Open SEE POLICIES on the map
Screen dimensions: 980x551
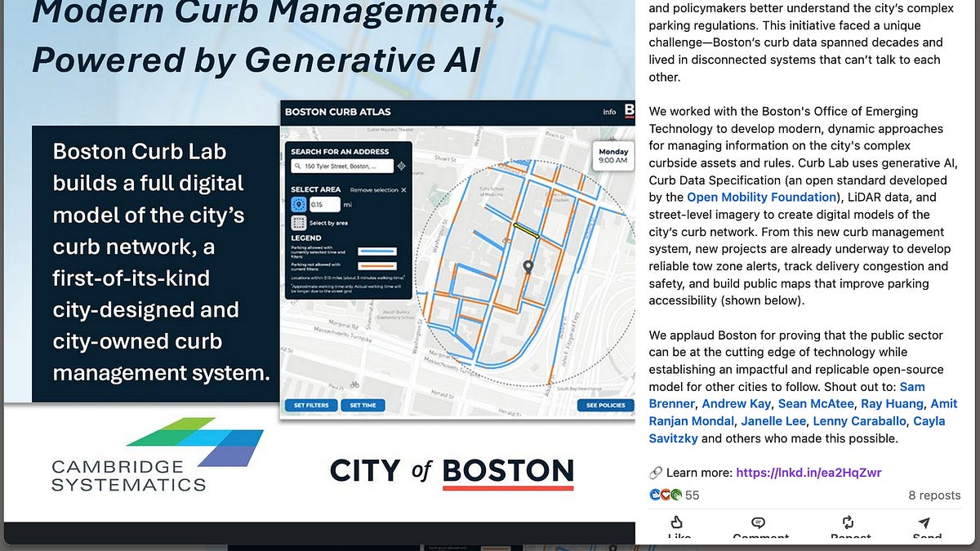pyautogui.click(x=605, y=405)
